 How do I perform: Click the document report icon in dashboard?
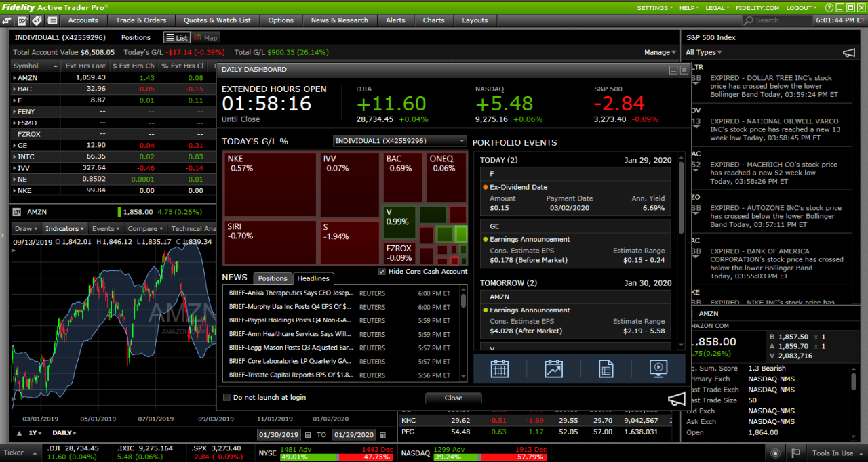coord(606,369)
